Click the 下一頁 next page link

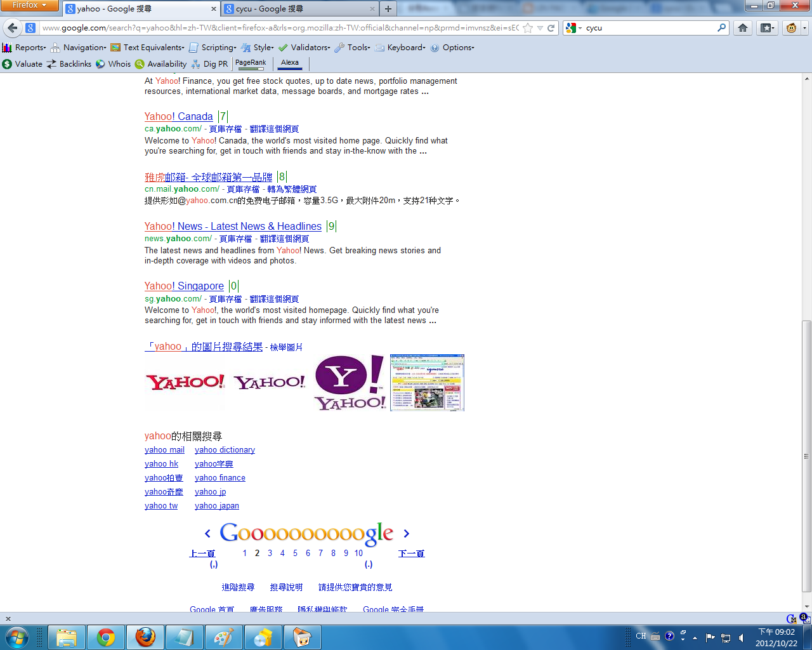411,554
